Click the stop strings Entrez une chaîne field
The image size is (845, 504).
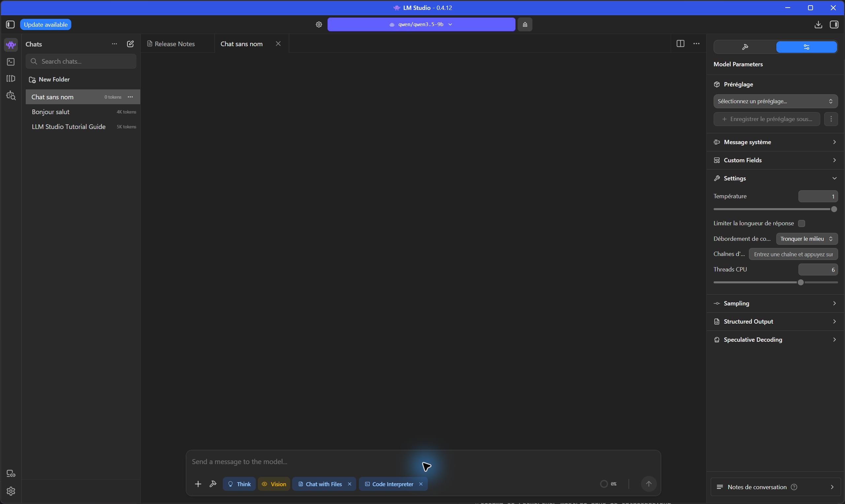(793, 254)
